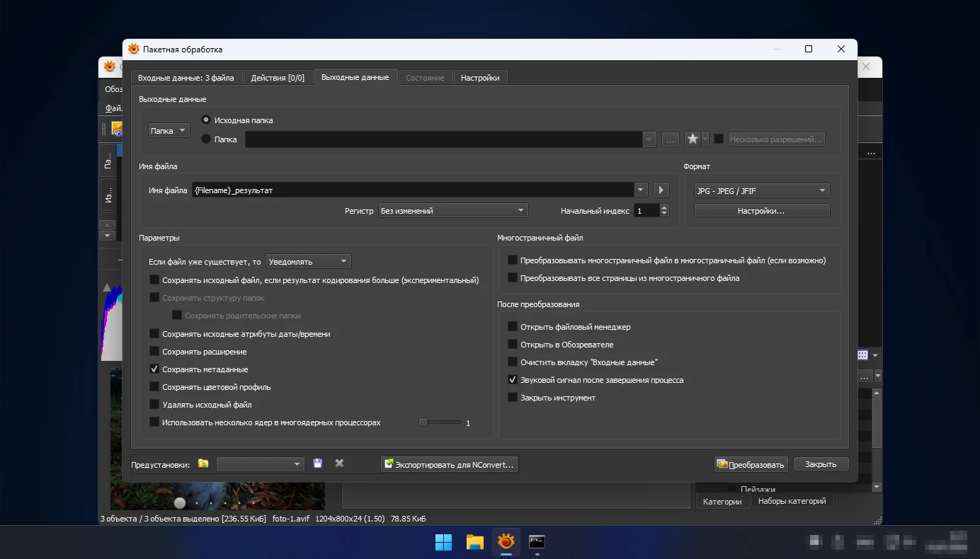Image resolution: width=980 pixels, height=559 pixels.
Task: Open Категории tab in XnView background window
Action: 722,501
